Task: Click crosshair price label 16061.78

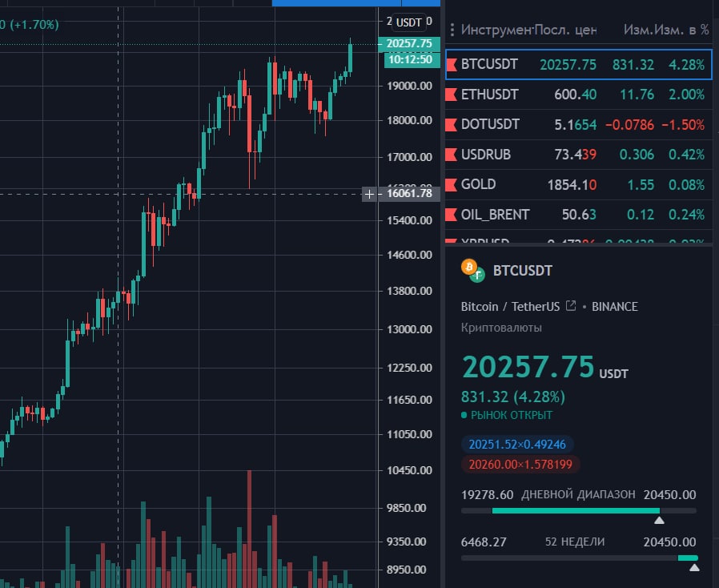Action: [x=409, y=194]
